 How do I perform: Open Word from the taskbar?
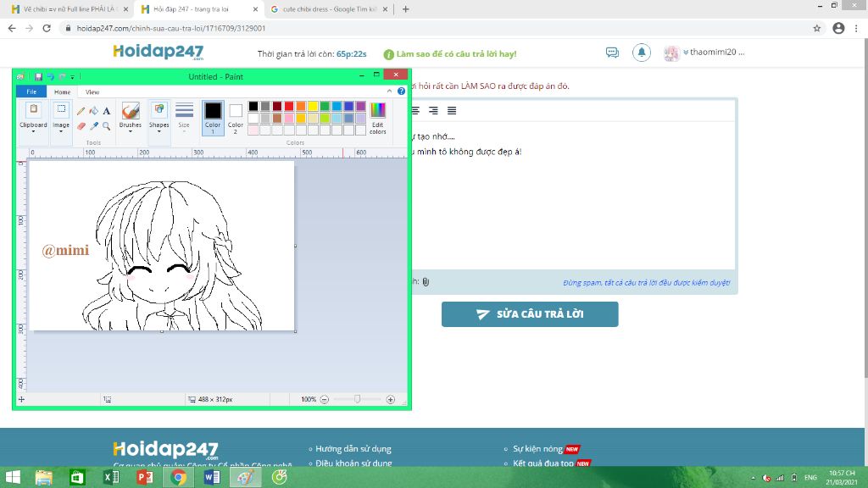point(211,477)
